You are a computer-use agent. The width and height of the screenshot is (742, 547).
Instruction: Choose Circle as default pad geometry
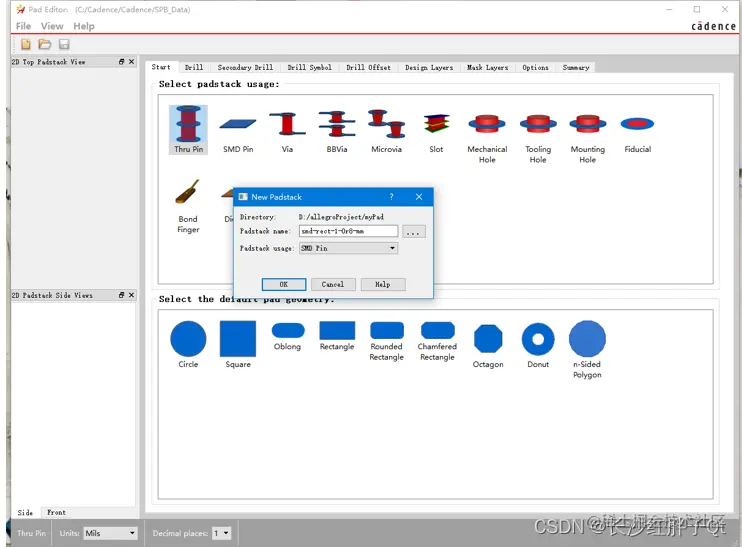(188, 344)
